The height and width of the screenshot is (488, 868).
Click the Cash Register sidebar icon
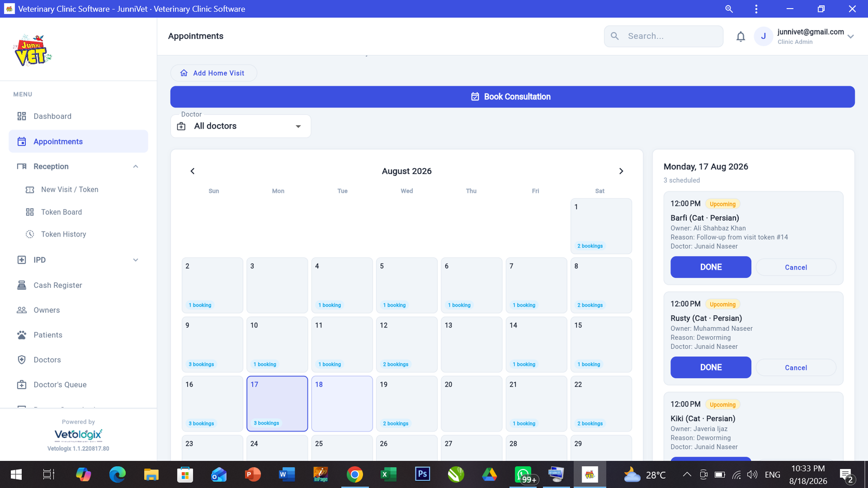pyautogui.click(x=22, y=285)
